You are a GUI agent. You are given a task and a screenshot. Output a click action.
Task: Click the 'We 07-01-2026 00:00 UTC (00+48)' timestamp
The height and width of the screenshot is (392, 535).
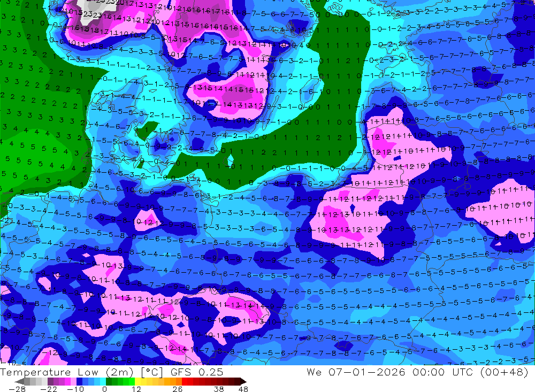point(418,372)
